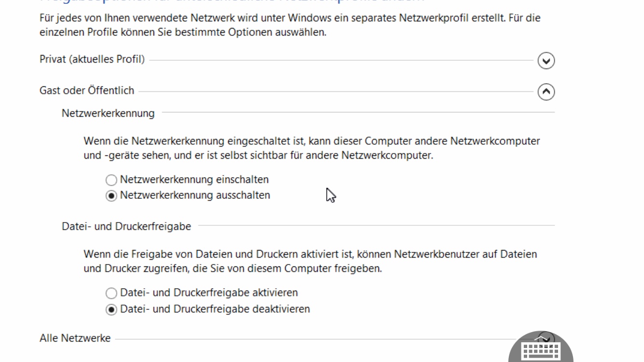Click the 'Alle Netzwerke' heading text

point(75,338)
